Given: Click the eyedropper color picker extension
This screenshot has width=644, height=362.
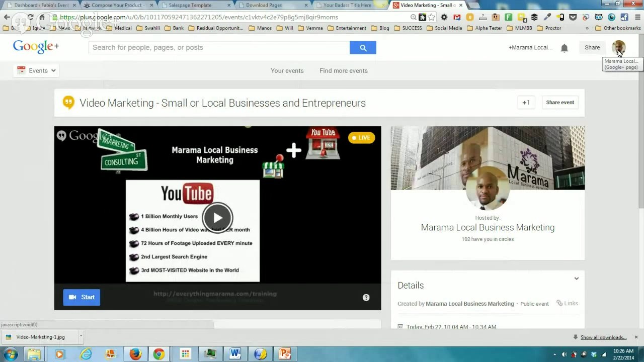Looking at the screenshot, I should pyautogui.click(x=547, y=17).
